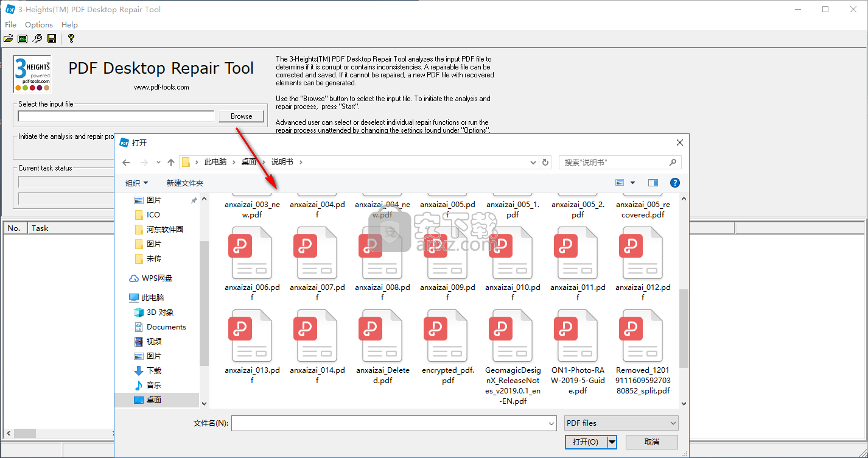Expand the address bar history dropdown
Viewport: 868px width, 458px height.
click(533, 163)
